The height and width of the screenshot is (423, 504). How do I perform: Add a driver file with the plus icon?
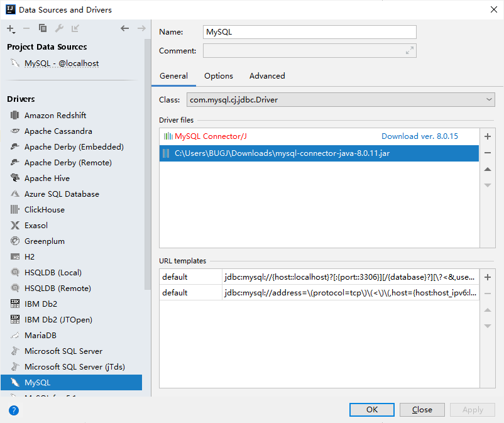tap(488, 136)
